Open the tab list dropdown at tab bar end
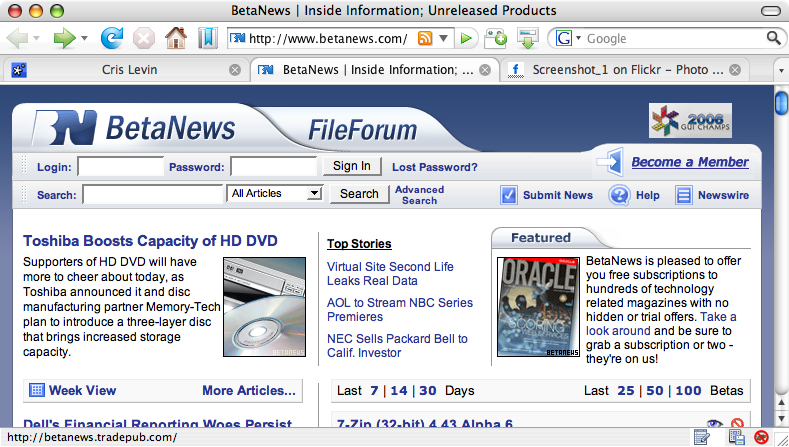 781,70
